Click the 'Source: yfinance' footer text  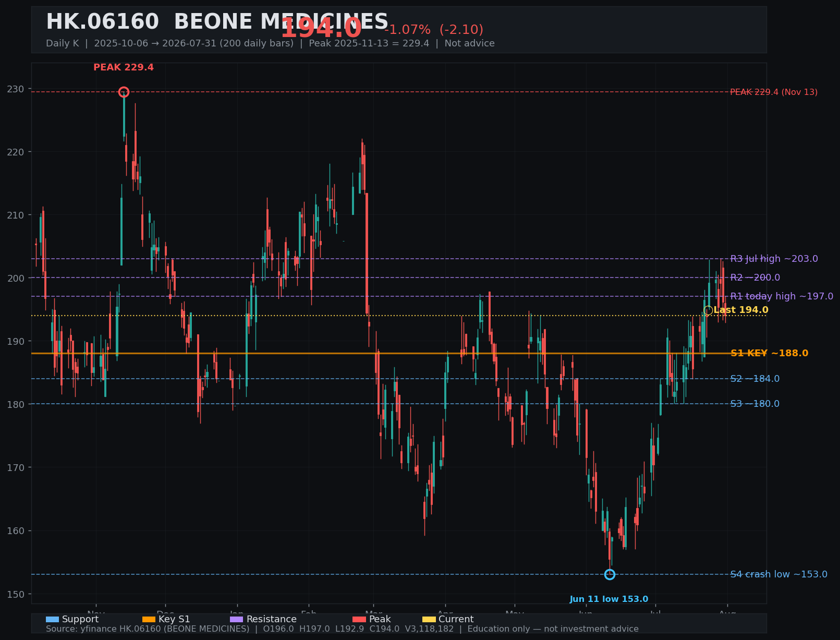coord(342,629)
